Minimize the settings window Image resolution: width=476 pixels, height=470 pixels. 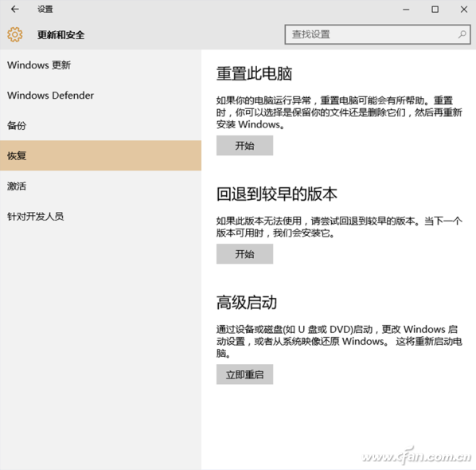click(x=406, y=10)
